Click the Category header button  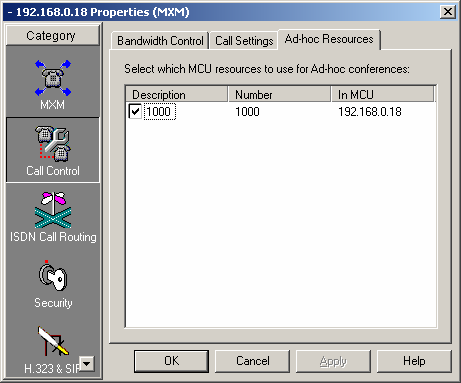[x=53, y=35]
